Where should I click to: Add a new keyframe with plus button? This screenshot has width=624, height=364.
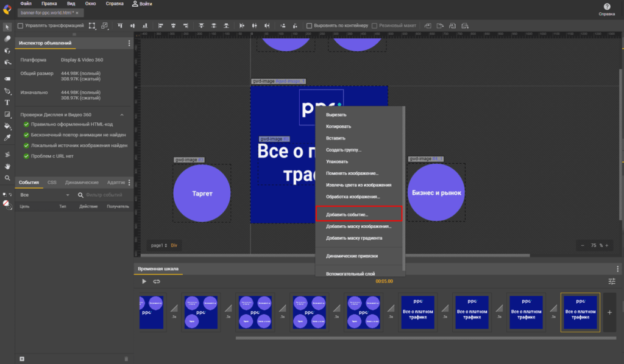tap(609, 312)
